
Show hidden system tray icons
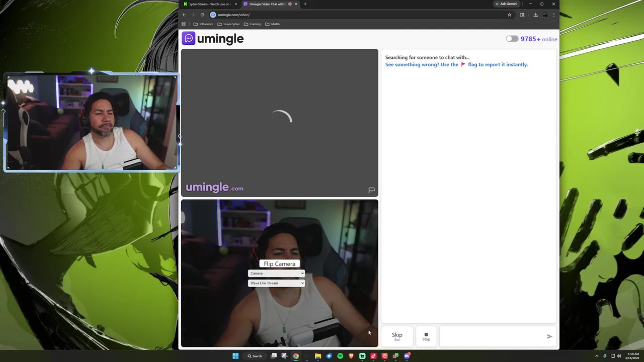(597, 356)
